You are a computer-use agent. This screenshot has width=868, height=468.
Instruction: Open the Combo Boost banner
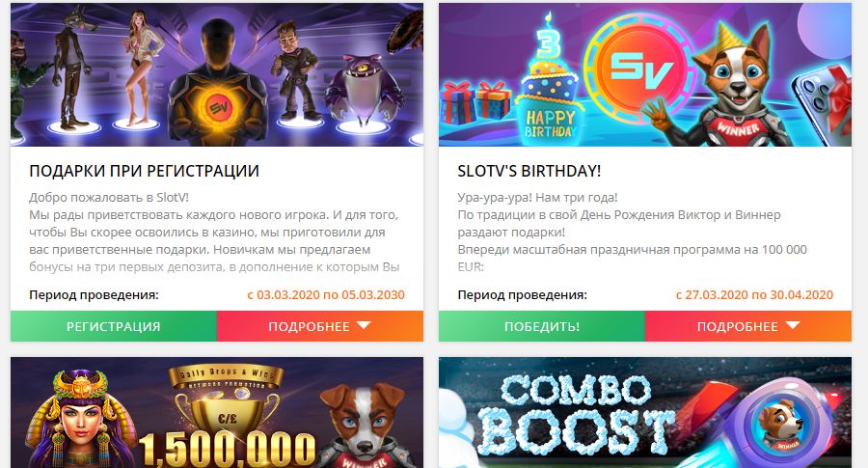click(645, 413)
